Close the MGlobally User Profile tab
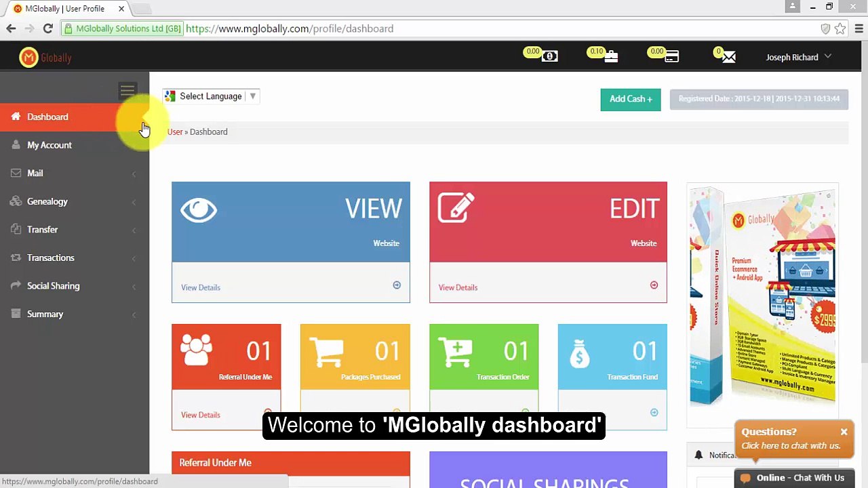The height and width of the screenshot is (488, 868). click(121, 9)
